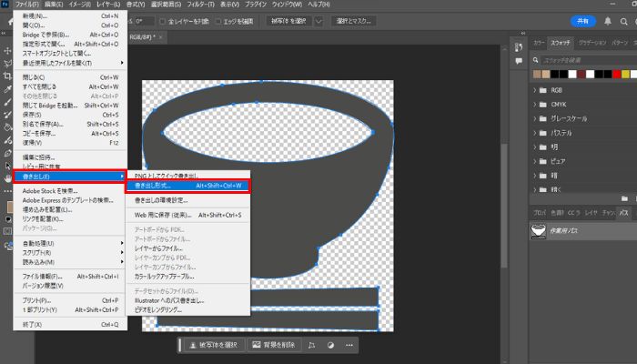Open the 編集 menu in menu bar
Screen dimensions: 637x364
pyautogui.click(x=54, y=4)
